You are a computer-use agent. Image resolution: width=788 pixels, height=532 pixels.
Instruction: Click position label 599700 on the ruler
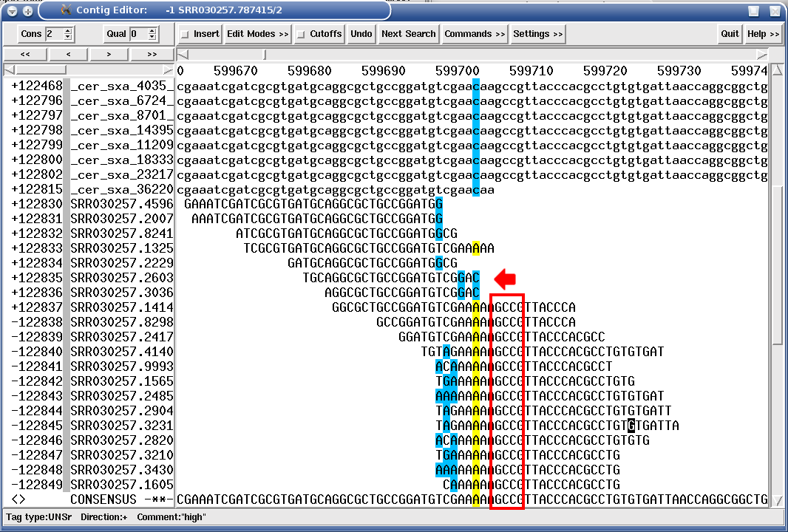click(x=458, y=71)
